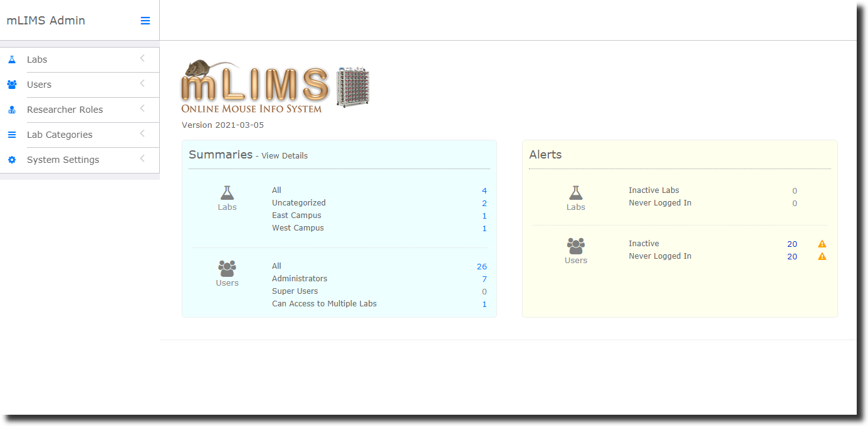The width and height of the screenshot is (868, 426).
Task: Click the Users group icon in sidebar
Action: pyautogui.click(x=11, y=85)
